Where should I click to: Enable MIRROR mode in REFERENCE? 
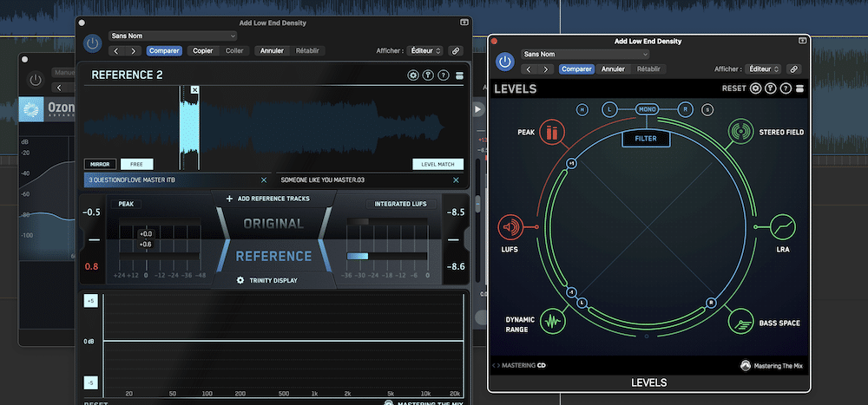click(100, 164)
